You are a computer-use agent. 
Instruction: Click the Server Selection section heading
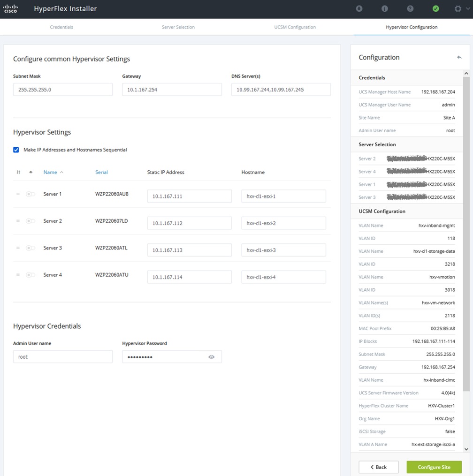pyautogui.click(x=377, y=144)
